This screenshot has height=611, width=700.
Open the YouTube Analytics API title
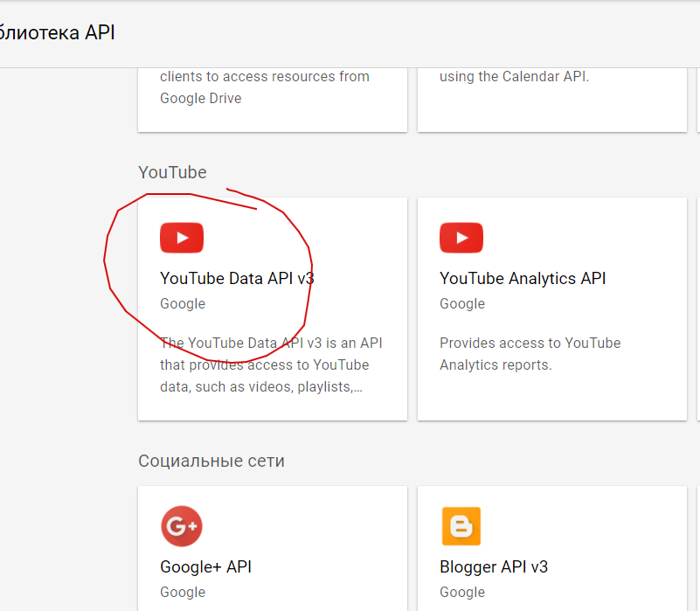tap(523, 279)
